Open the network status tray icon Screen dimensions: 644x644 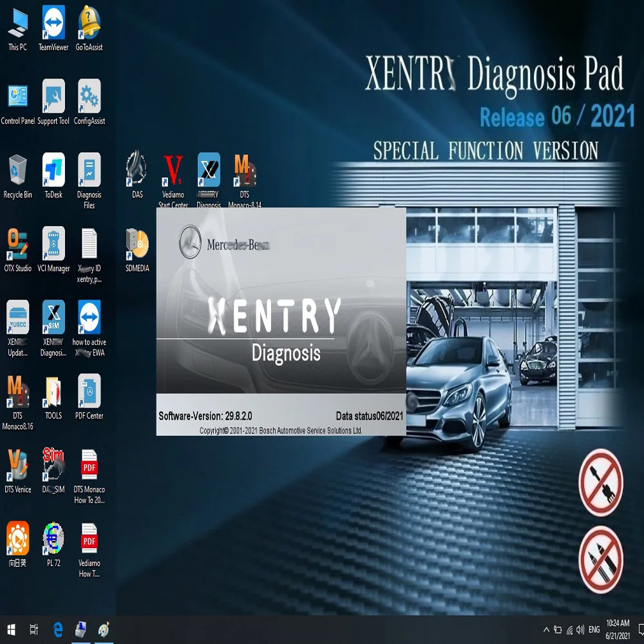click(570, 630)
